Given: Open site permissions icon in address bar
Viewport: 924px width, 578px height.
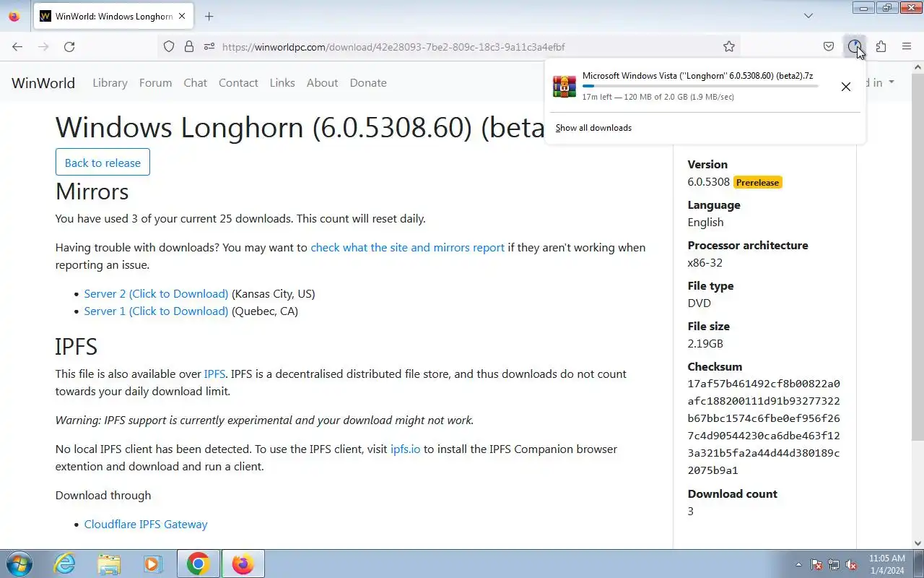Looking at the screenshot, I should [209, 46].
